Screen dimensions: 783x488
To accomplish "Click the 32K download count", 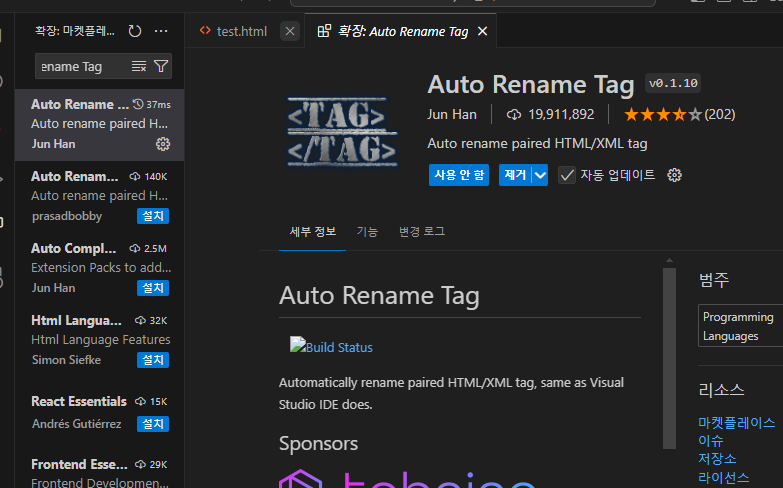I will (x=158, y=321).
